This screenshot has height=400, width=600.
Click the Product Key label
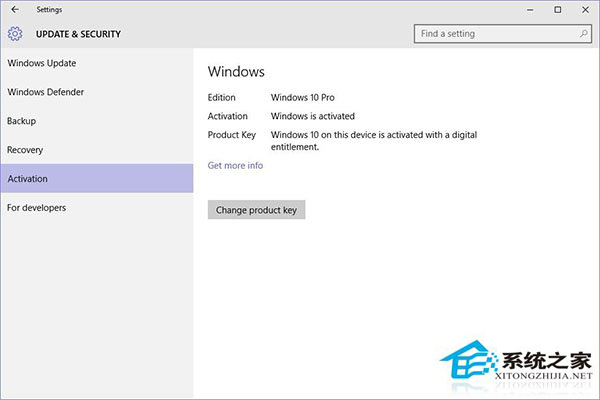tap(232, 135)
